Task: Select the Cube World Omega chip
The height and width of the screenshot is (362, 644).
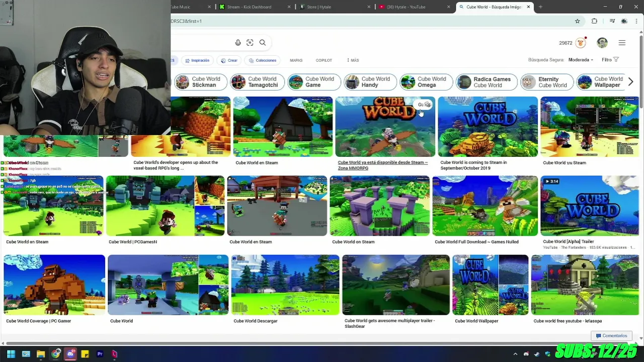Action: (x=427, y=82)
